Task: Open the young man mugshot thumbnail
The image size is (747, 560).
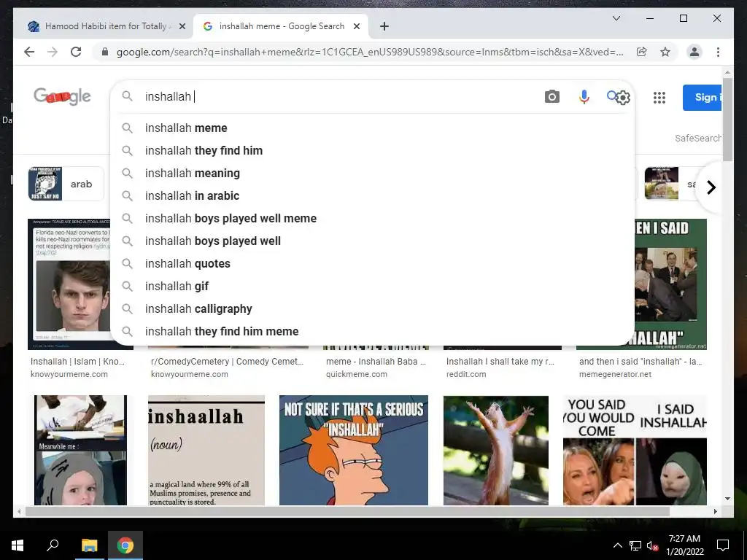Action: pyautogui.click(x=69, y=284)
